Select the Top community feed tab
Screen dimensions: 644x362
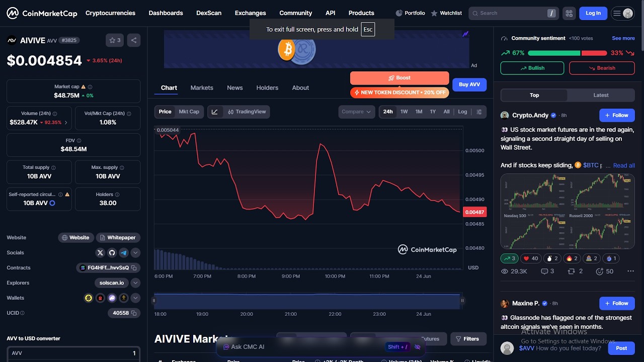click(534, 95)
